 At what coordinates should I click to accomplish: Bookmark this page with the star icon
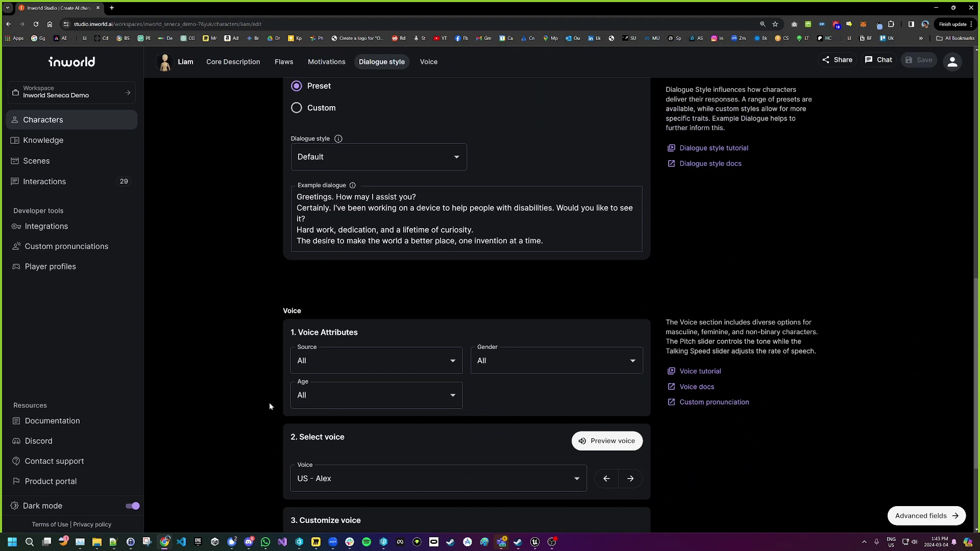click(x=775, y=24)
